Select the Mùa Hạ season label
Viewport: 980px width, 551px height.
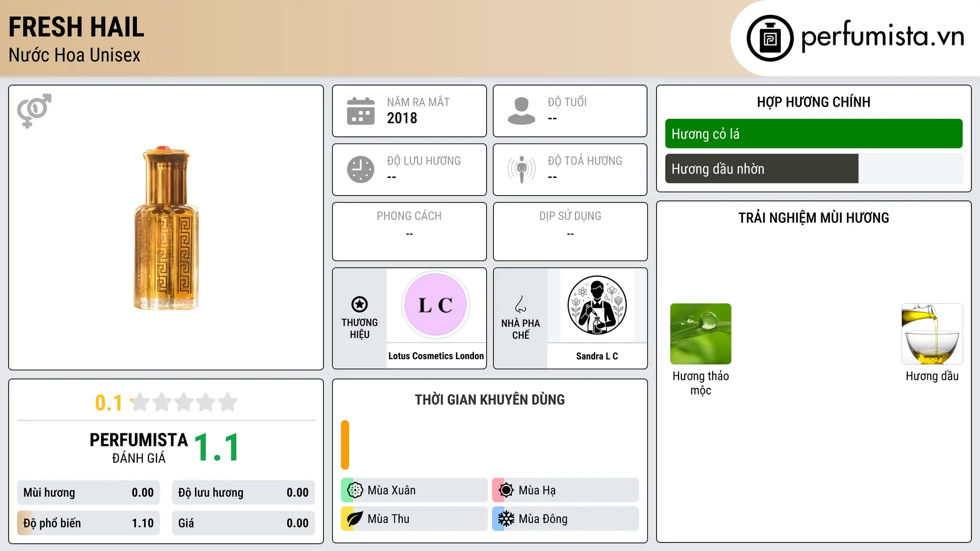[537, 490]
